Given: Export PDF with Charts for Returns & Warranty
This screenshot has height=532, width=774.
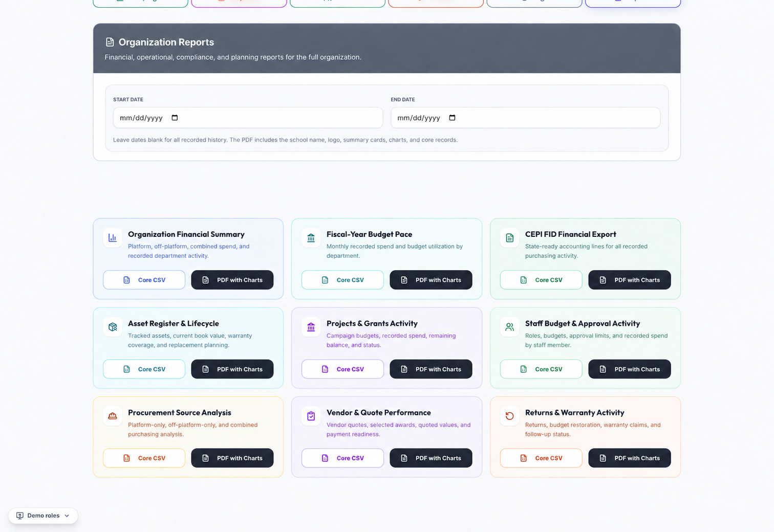Looking at the screenshot, I should tap(630, 458).
